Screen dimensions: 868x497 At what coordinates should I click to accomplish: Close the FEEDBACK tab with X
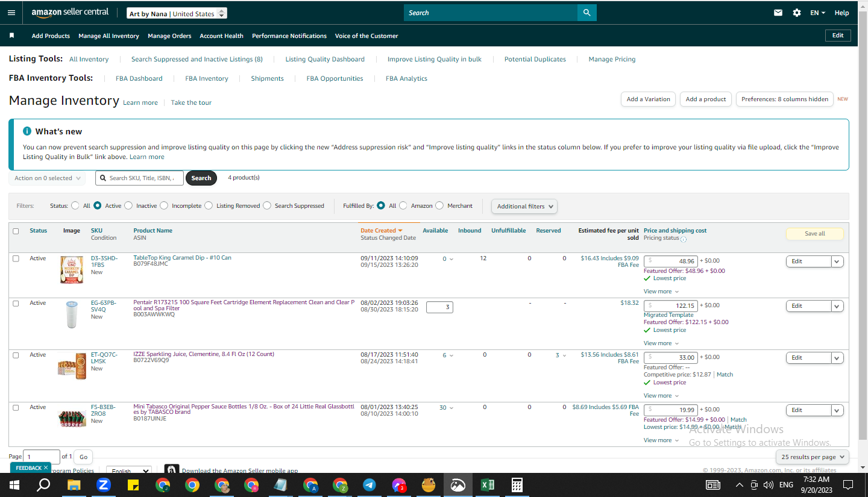[46, 467]
